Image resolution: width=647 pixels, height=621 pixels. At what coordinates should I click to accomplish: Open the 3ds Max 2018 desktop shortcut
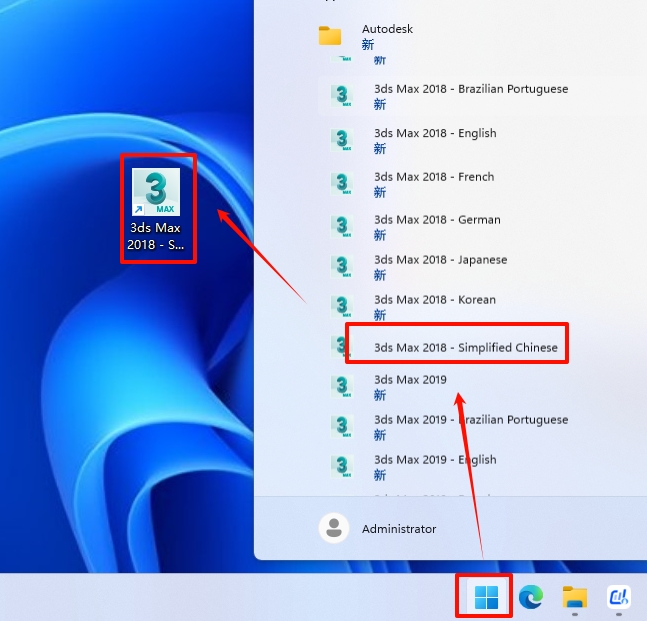[156, 207]
